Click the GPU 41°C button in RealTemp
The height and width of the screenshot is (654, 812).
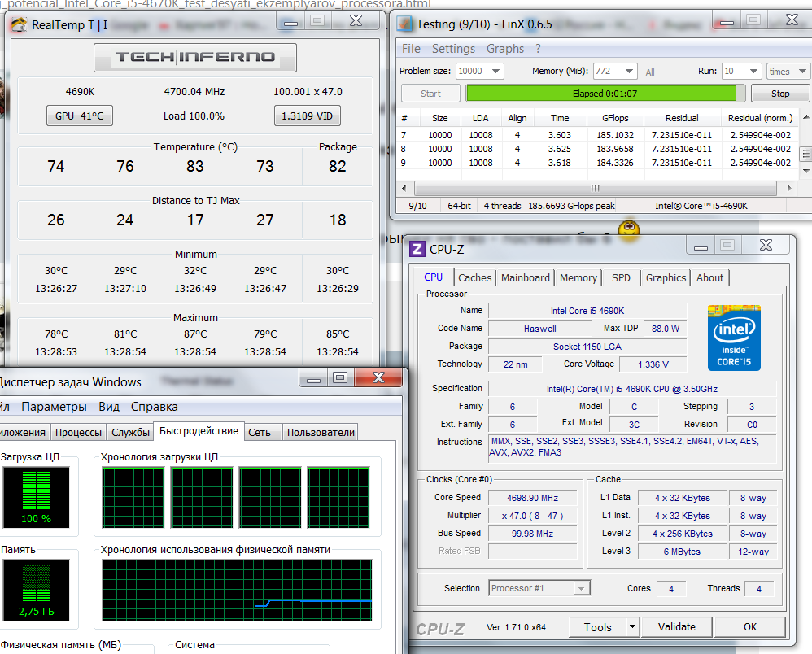click(x=80, y=116)
